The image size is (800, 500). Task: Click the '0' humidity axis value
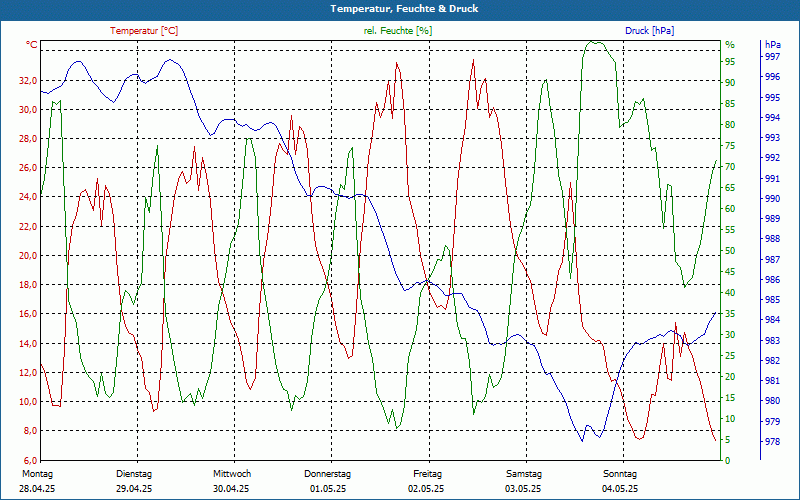coord(728,461)
